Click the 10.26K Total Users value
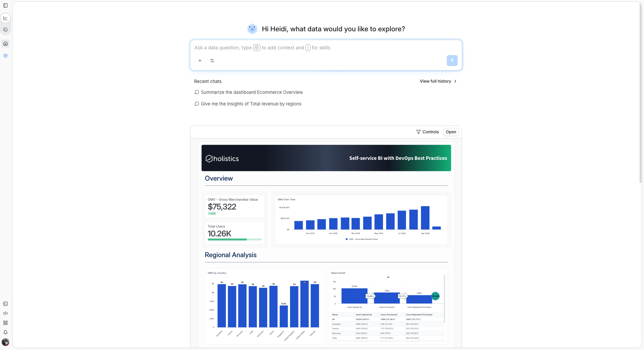 pyautogui.click(x=220, y=234)
